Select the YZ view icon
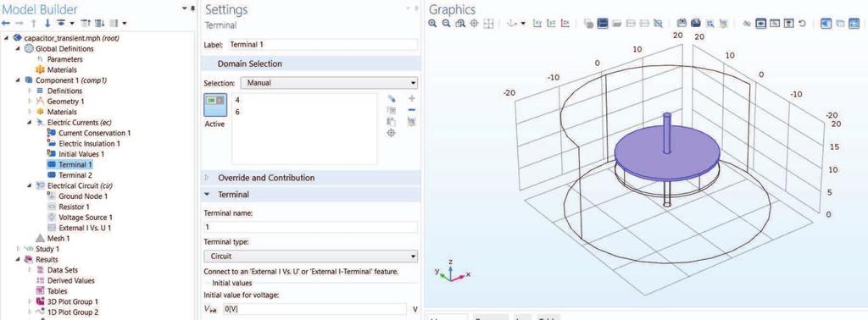868x320 pixels. coord(551,23)
